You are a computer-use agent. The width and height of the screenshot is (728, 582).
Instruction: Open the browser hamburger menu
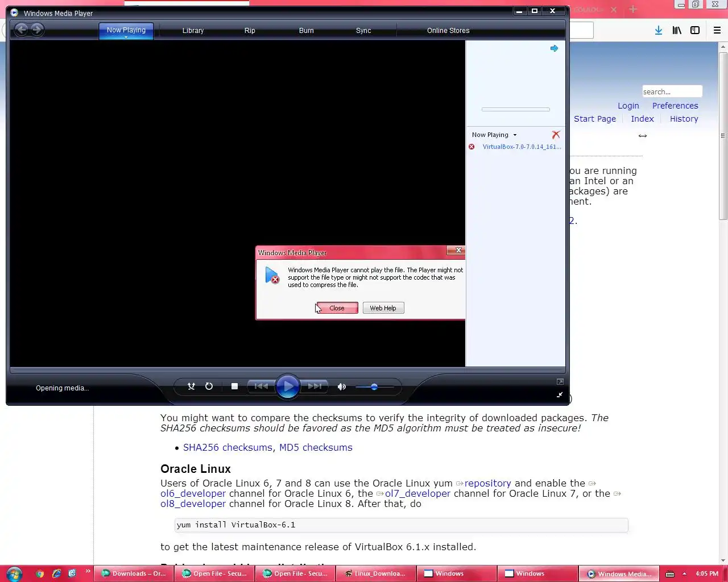tap(717, 30)
